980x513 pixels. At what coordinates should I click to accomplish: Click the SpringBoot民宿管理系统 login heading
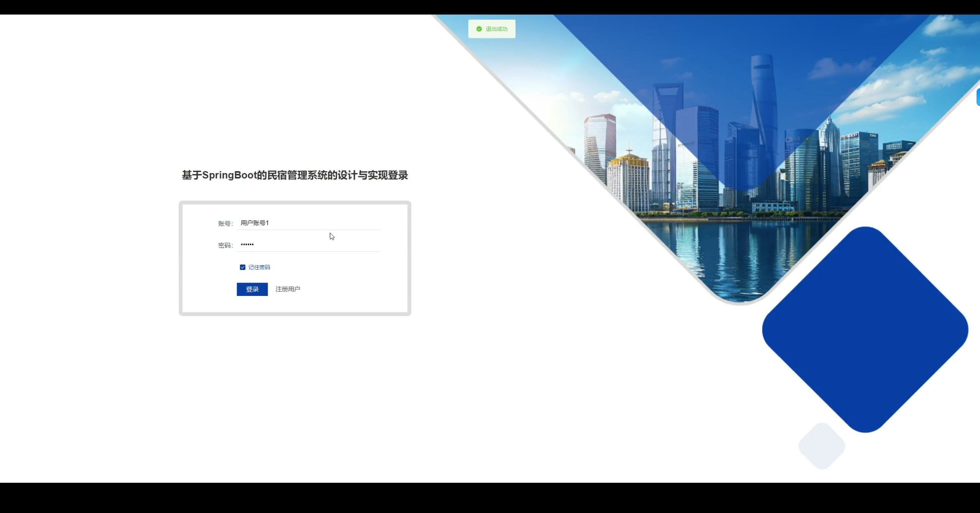click(295, 175)
